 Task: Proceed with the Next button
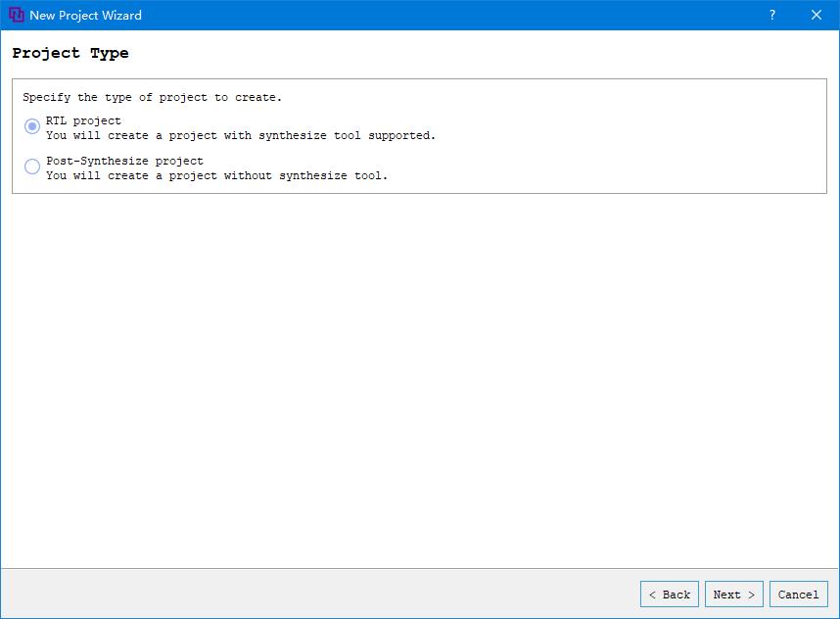734,595
